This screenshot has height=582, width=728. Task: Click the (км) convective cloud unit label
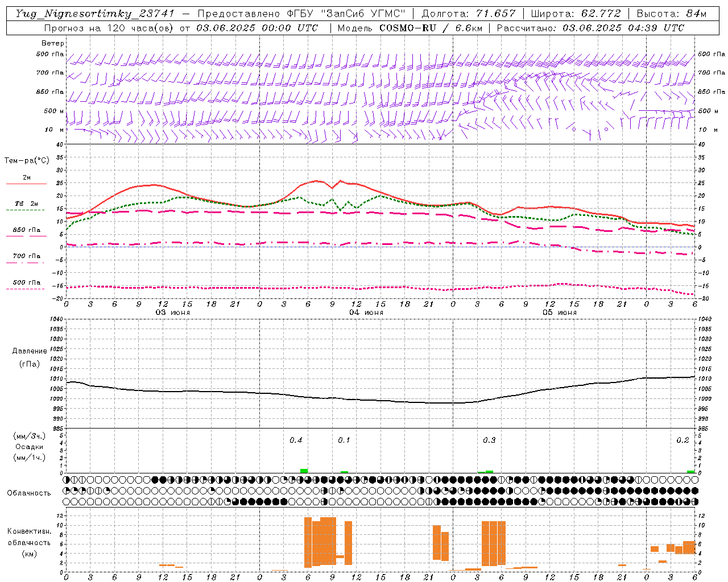coord(29,554)
